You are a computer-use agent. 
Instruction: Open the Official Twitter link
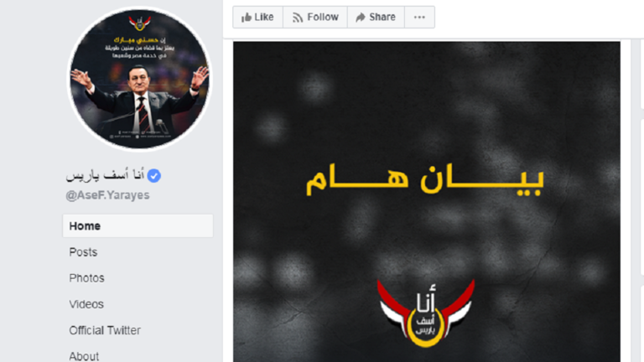[x=105, y=330]
